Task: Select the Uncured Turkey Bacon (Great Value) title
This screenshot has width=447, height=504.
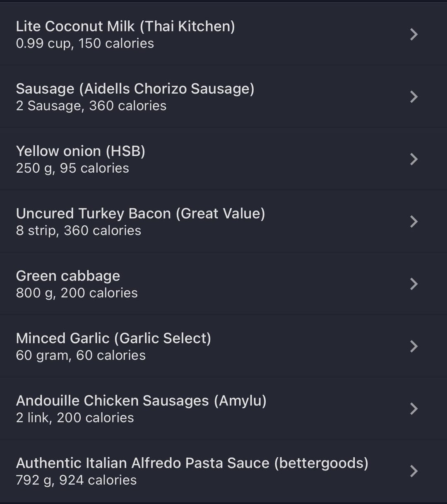Action: coord(140,214)
